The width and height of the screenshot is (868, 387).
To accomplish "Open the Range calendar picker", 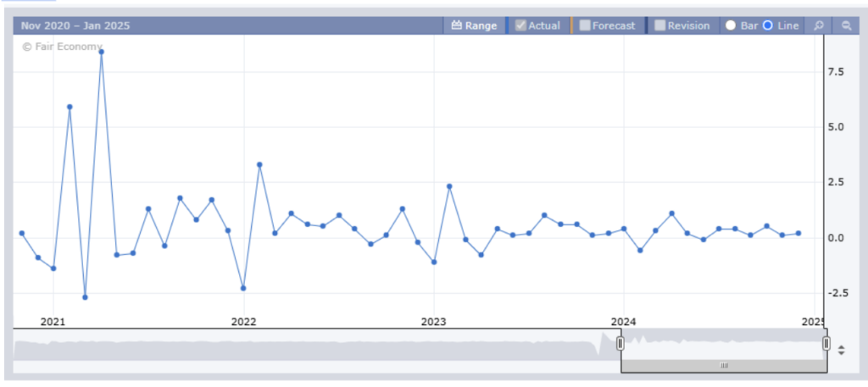I will [x=475, y=25].
